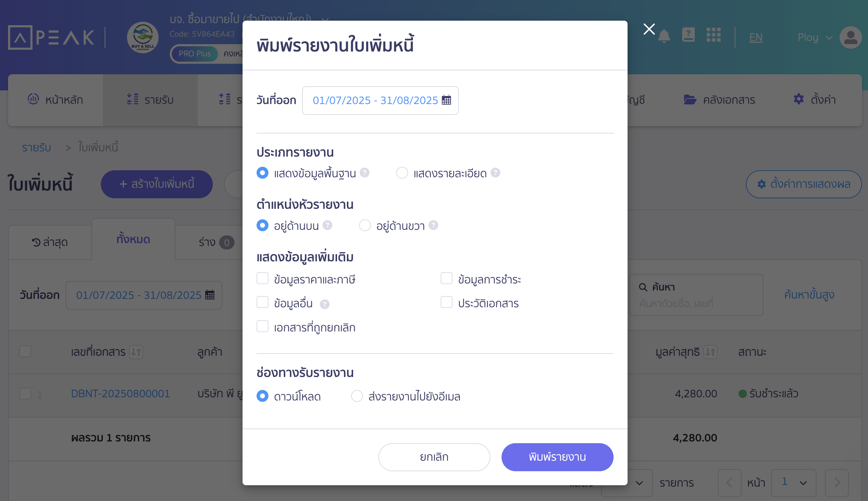Click the help icon beside ข้อมูลอื่น
This screenshot has height=501, width=868.
click(324, 304)
